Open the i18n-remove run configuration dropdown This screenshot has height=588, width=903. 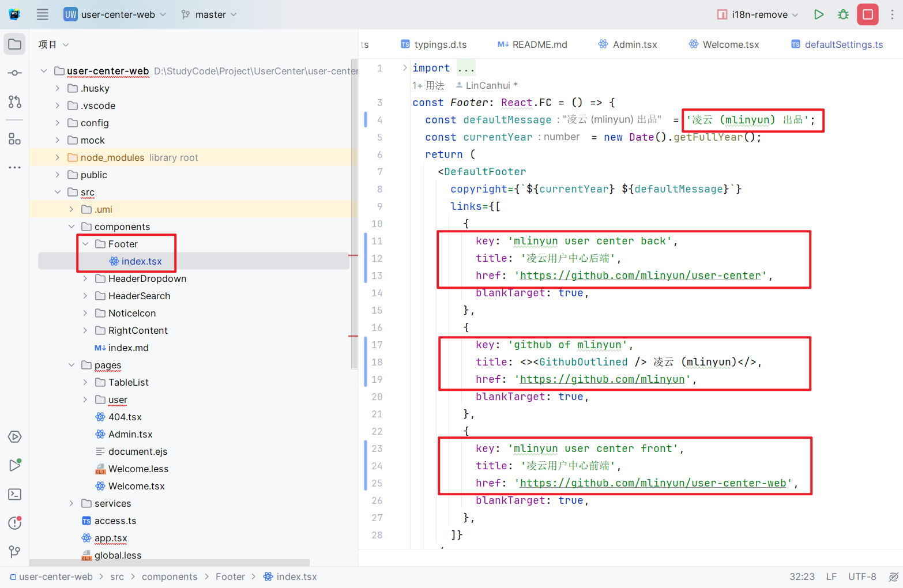[x=758, y=14]
